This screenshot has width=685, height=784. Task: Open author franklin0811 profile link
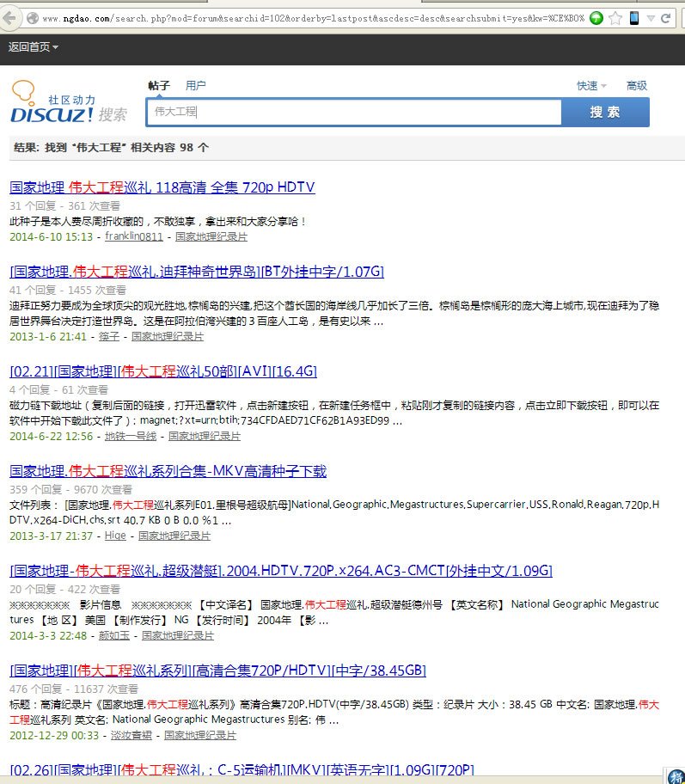tap(134, 236)
